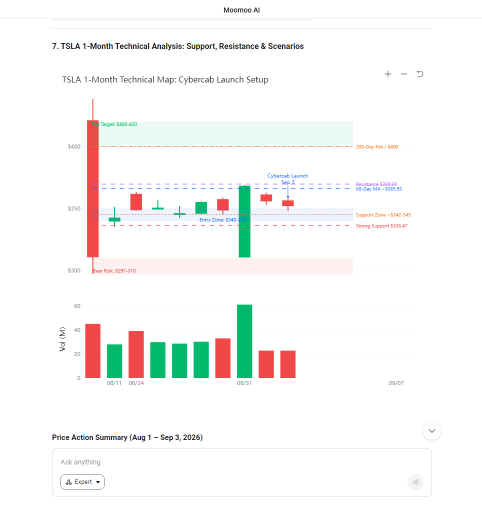482x510 pixels.
Task: Click the send message paper-plane icon
Action: tap(415, 482)
